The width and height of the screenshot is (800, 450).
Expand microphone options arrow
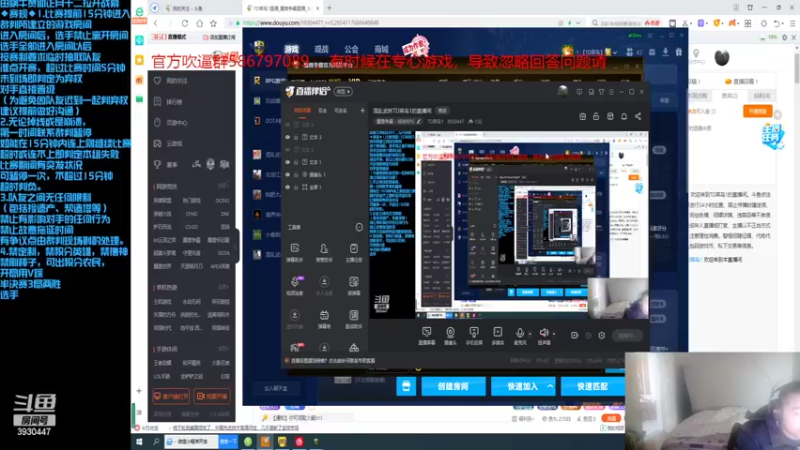pyautogui.click(x=529, y=334)
